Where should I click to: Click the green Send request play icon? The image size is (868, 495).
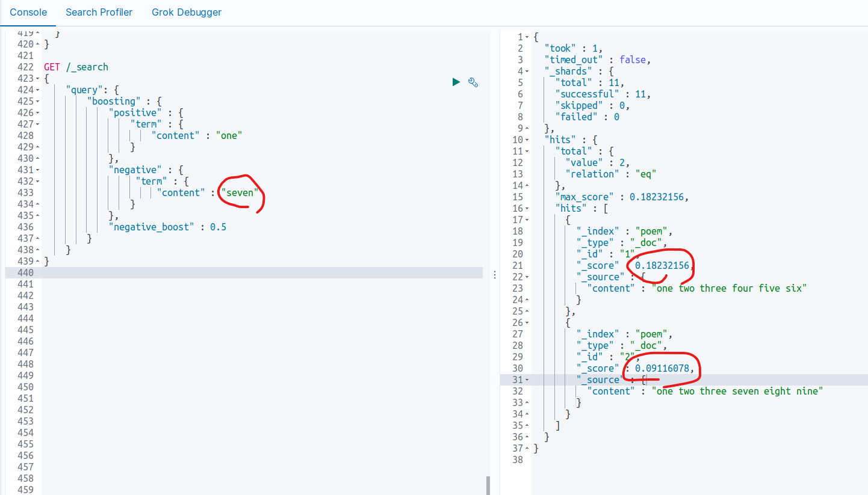coord(456,82)
